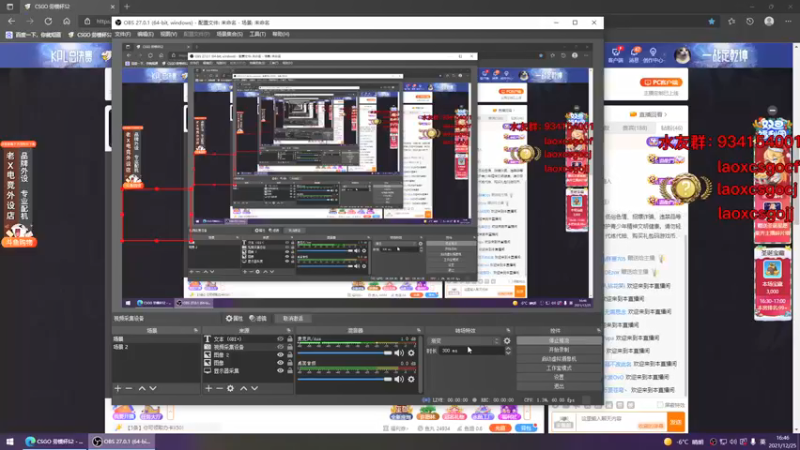Image resolution: width=800 pixels, height=450 pixels.
Task: Lock the 视频采集设备 source
Action: (x=290, y=347)
